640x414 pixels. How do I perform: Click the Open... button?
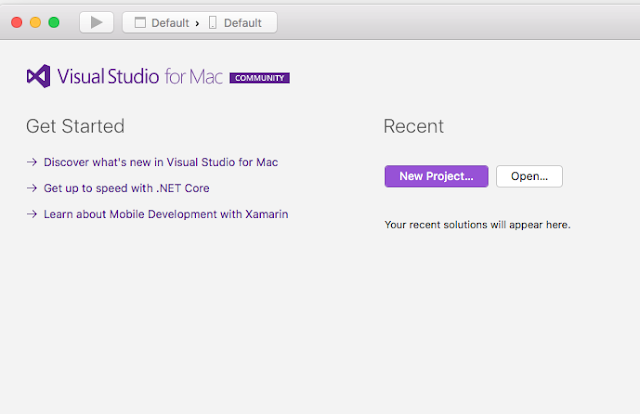(529, 176)
